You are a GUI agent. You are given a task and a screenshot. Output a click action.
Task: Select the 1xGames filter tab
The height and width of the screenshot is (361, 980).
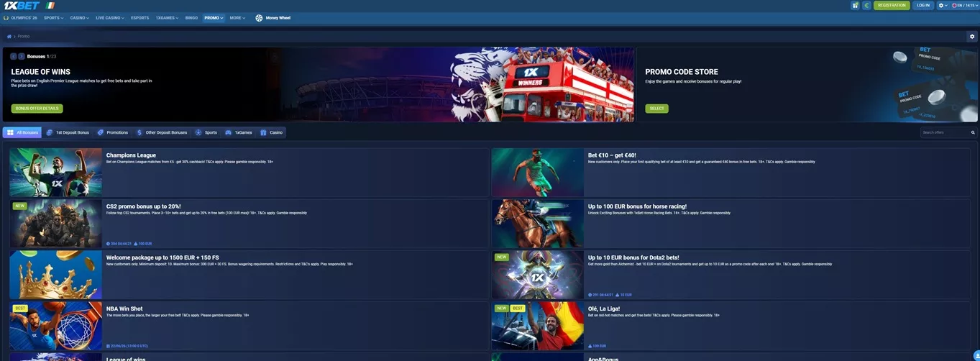pyautogui.click(x=239, y=132)
